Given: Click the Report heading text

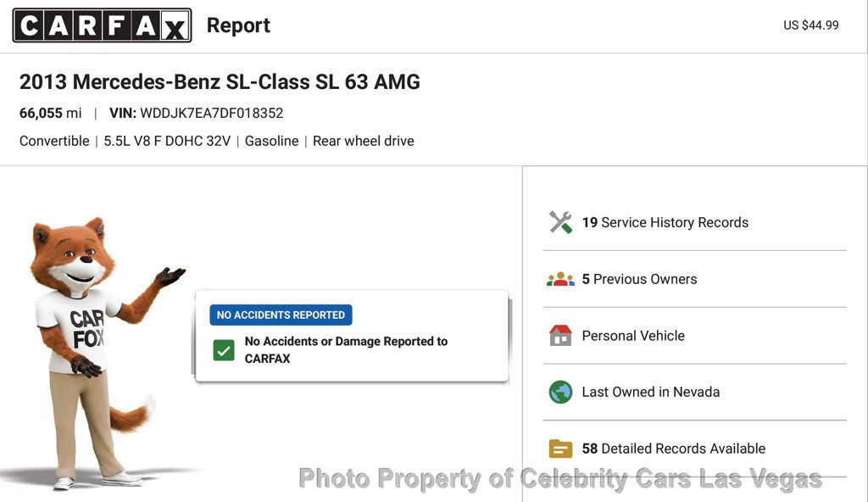Looking at the screenshot, I should (238, 25).
